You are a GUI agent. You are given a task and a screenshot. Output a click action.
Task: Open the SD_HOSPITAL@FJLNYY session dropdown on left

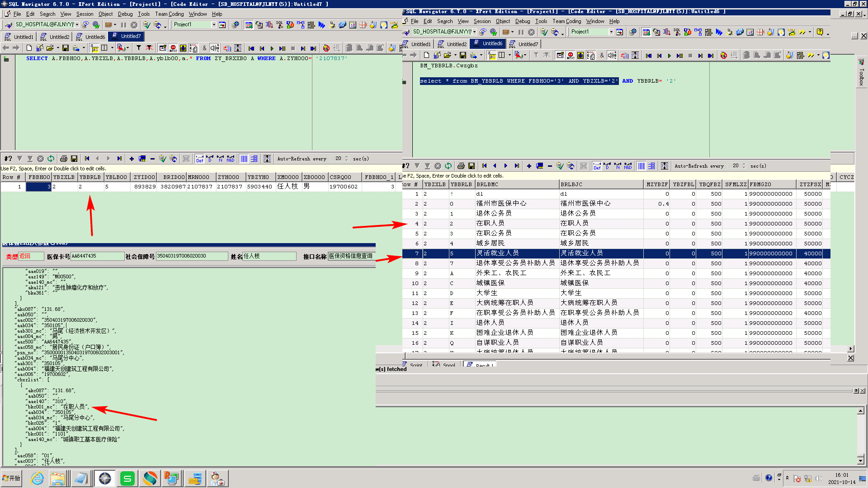(77, 25)
